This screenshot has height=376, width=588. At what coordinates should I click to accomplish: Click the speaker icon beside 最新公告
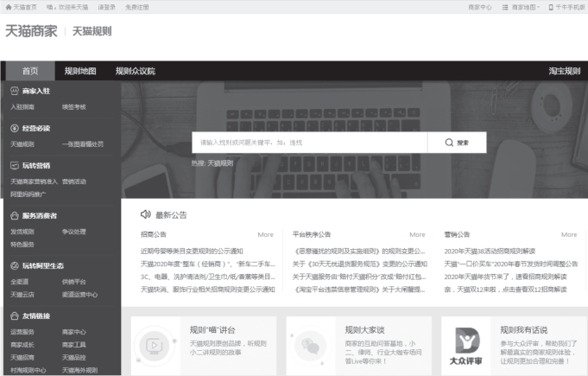[146, 214]
